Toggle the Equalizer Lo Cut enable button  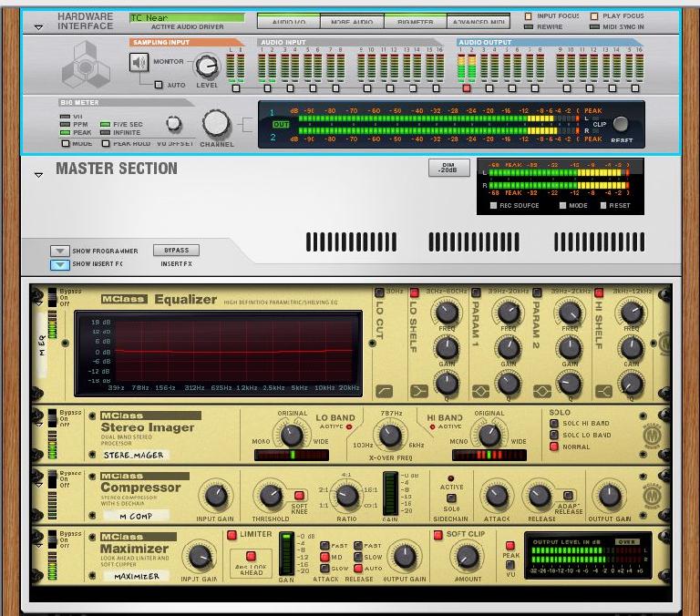click(x=379, y=293)
